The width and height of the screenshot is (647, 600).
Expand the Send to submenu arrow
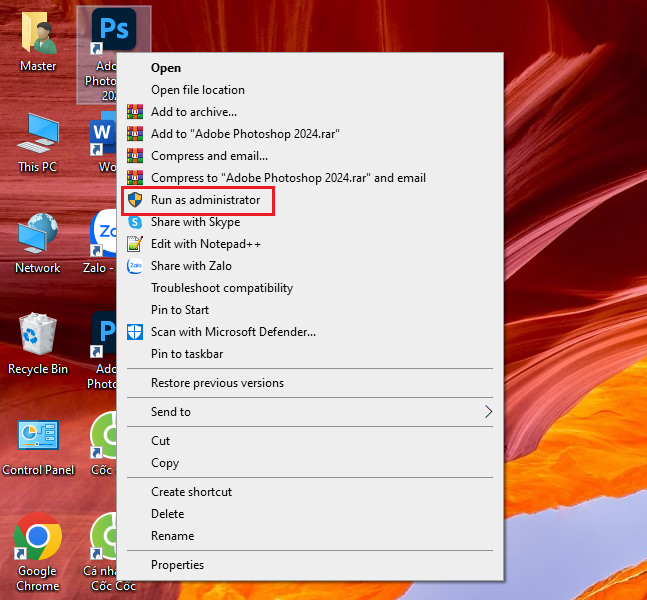pos(488,412)
